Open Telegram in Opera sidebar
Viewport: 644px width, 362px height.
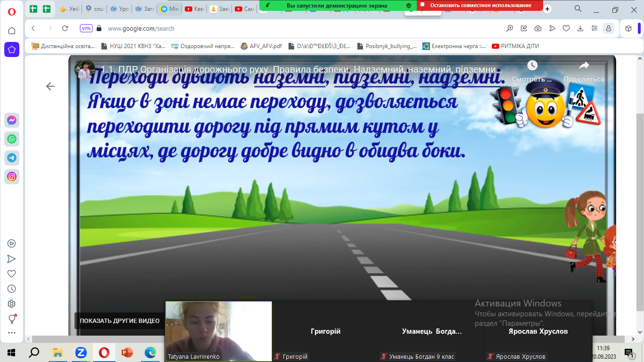12,158
